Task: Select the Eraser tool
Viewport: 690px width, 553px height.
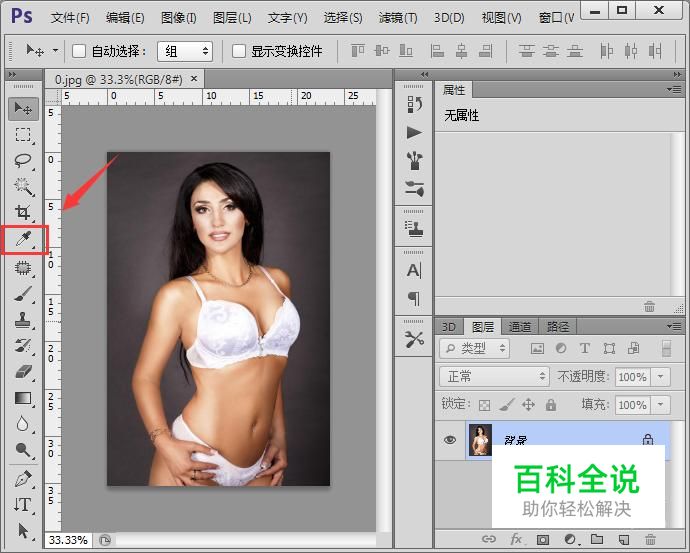Action: (23, 372)
